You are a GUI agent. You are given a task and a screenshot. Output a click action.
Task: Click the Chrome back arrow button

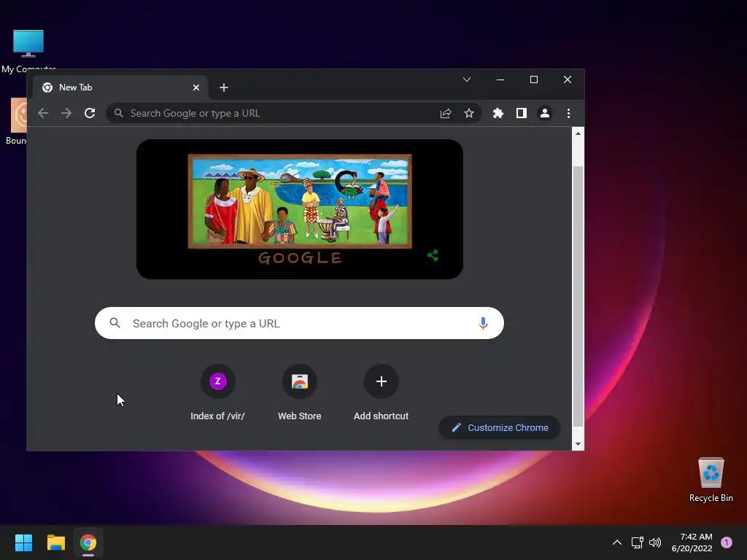tap(43, 113)
